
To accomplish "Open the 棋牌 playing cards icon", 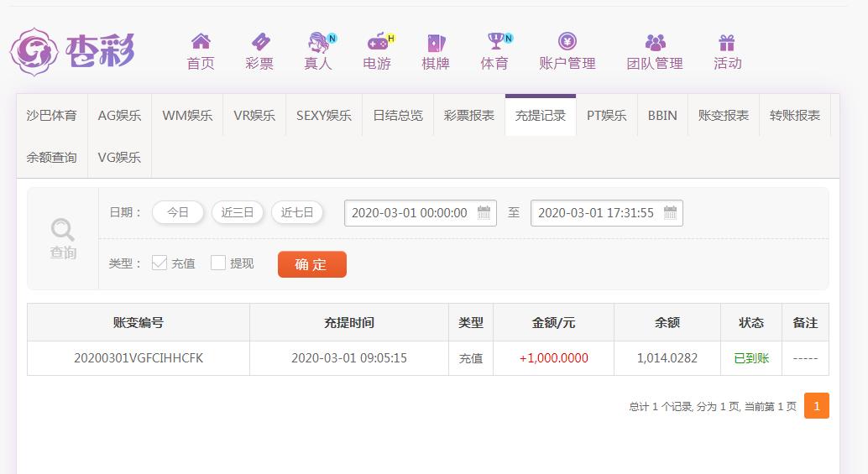I will [437, 43].
